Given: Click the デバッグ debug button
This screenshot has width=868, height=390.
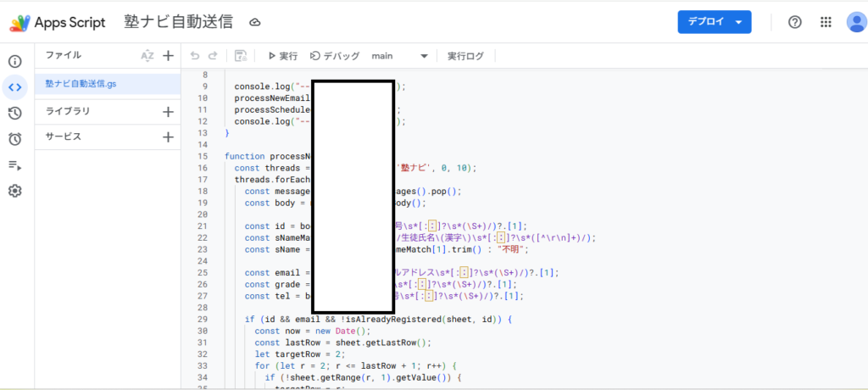Looking at the screenshot, I should click(335, 56).
